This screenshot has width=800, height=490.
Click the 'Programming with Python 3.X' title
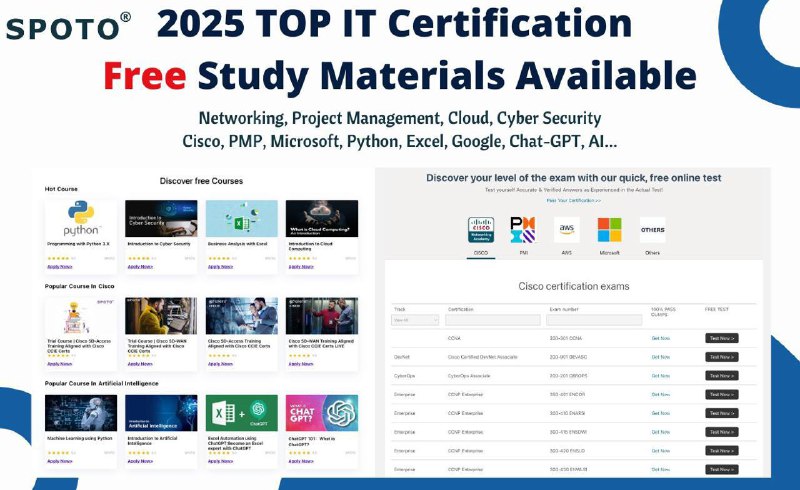pos(78,244)
